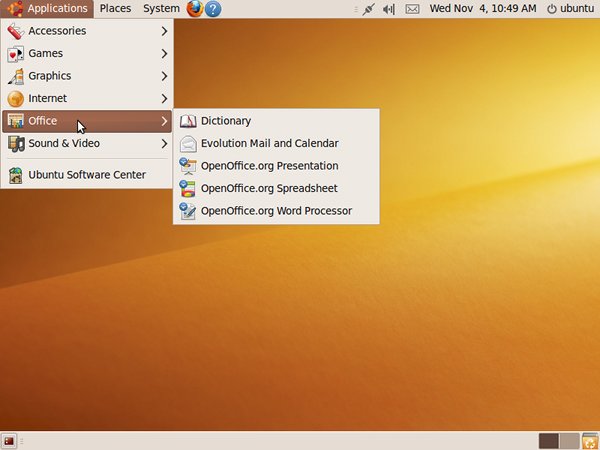Click the date and time clock
Screen dimensions: 600x450
tap(483, 9)
